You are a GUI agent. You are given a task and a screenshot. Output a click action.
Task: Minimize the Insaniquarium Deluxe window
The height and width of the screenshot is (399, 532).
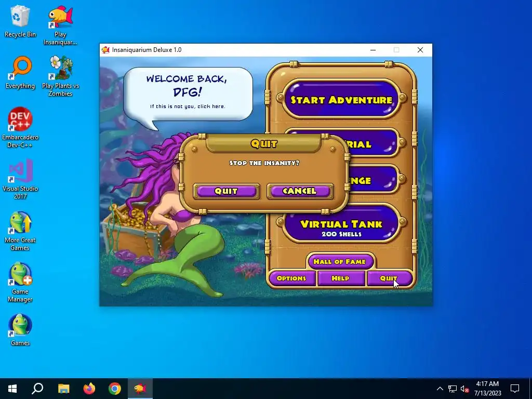click(373, 50)
